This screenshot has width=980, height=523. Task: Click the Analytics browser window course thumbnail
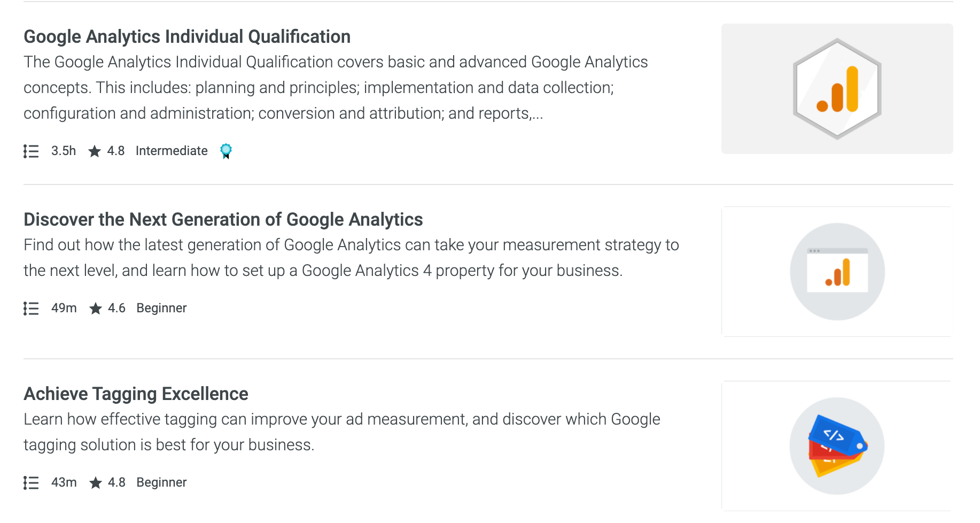tap(837, 272)
